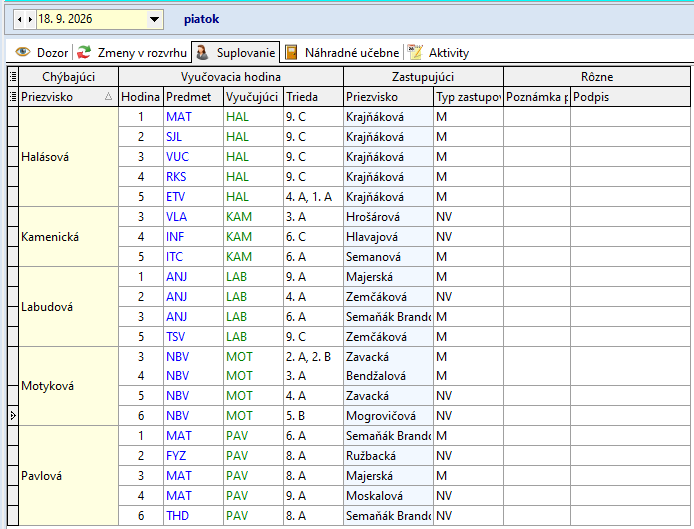This screenshot has height=529, width=694.
Task: Open the date picker dropdown arrow
Action: [154, 19]
